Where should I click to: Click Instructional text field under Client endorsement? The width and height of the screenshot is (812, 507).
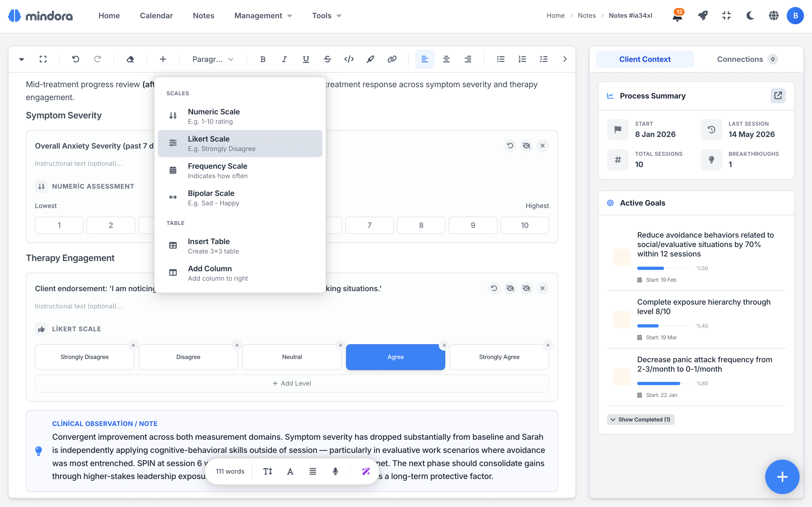pos(292,306)
